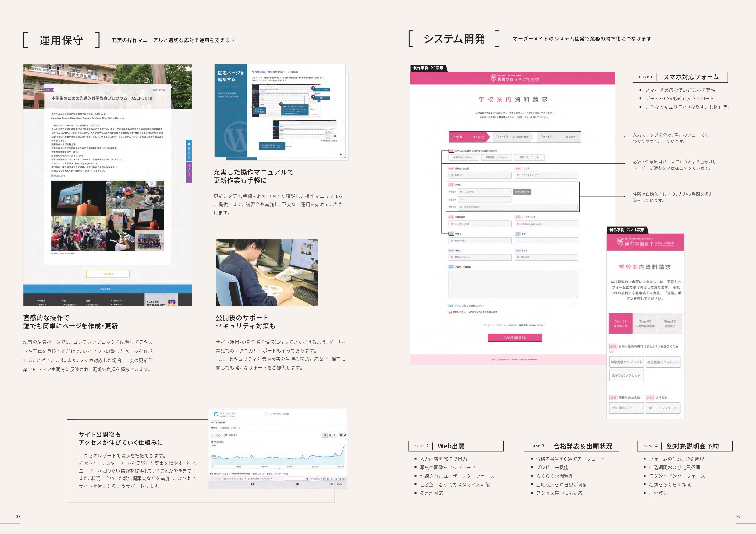The width and height of the screenshot is (756, 534).
Task: Open the プライバシーポリシー link
Action: pos(493,325)
